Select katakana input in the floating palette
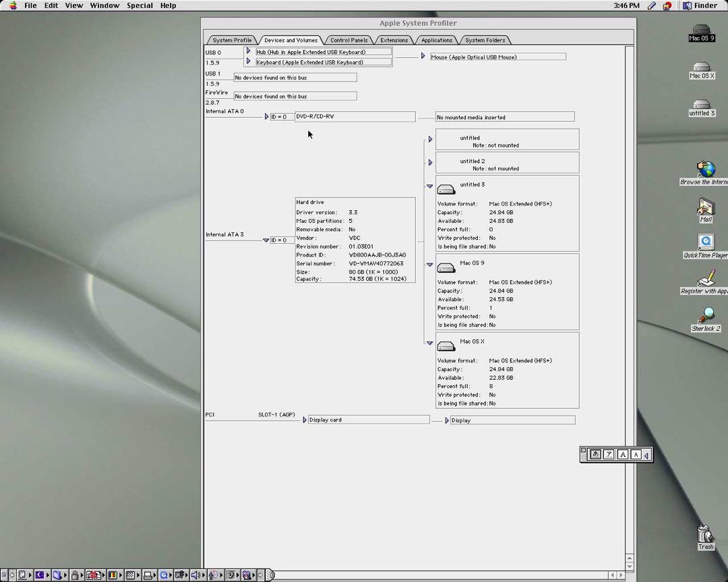Screen dimensions: 728x582 [609, 455]
